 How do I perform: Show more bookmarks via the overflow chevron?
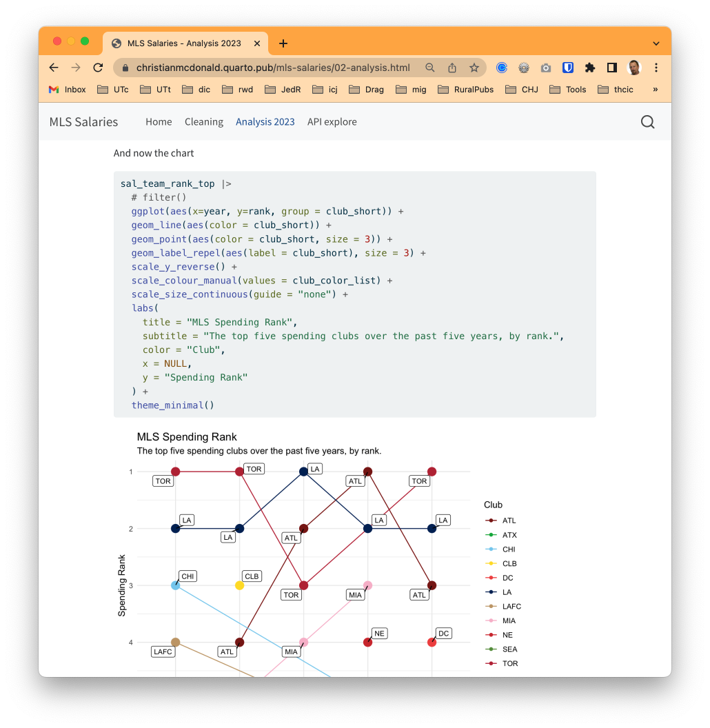pos(655,90)
